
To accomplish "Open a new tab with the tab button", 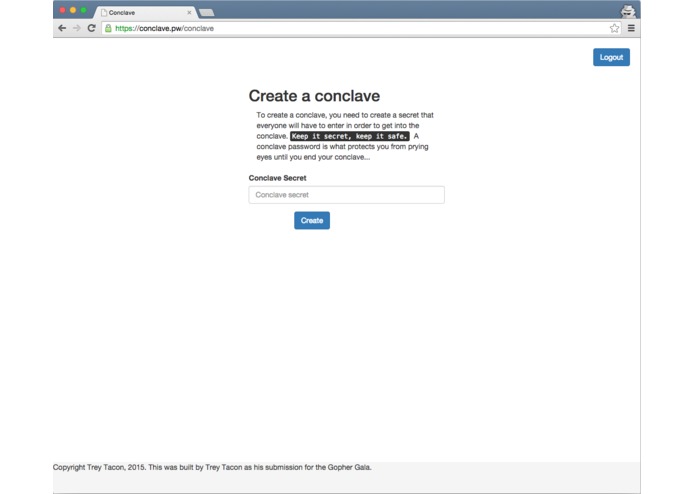I will (x=207, y=13).
